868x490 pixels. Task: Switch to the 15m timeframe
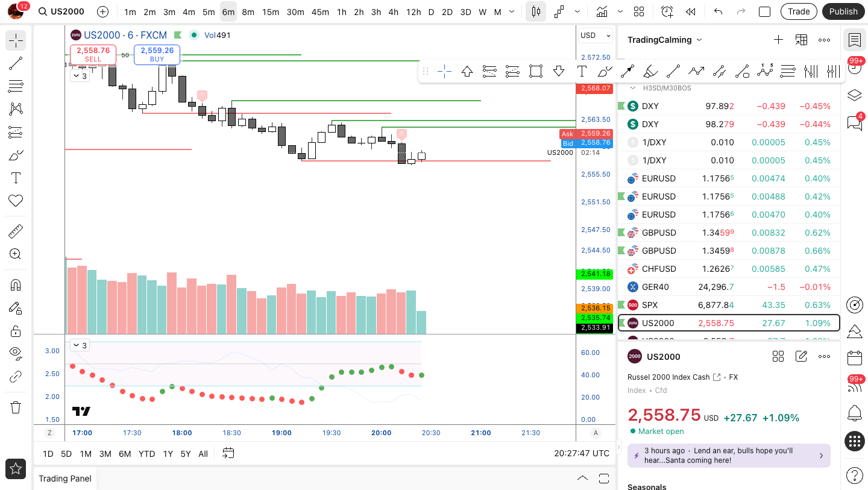(271, 11)
